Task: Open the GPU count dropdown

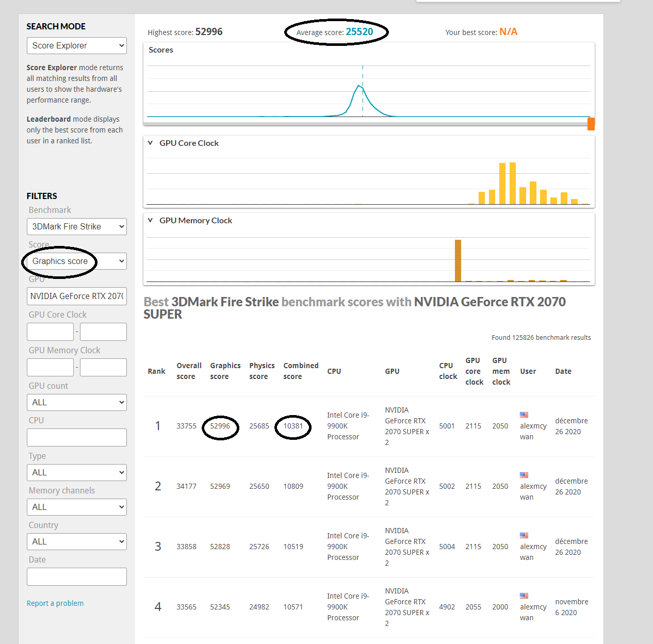Action: (76, 402)
